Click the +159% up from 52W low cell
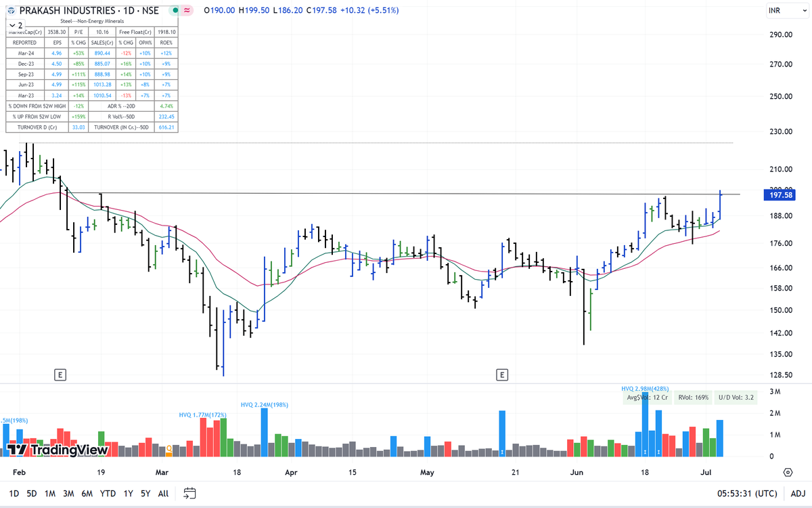Screen dimensions: 812x508 click(x=78, y=117)
